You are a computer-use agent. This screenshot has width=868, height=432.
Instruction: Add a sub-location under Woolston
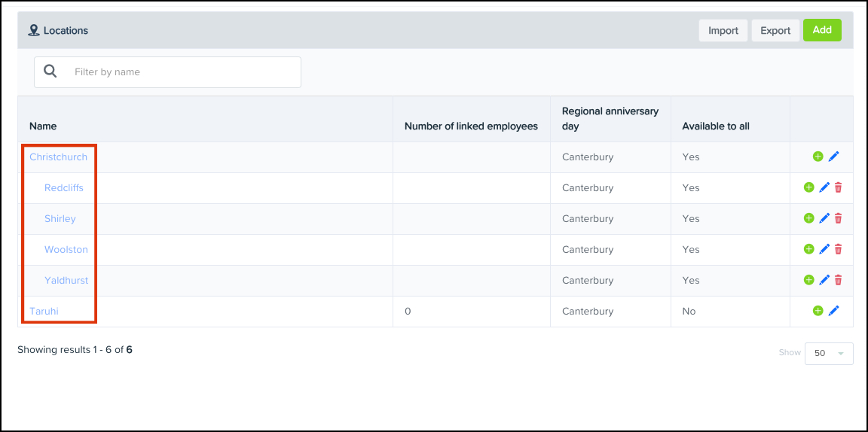click(x=808, y=249)
